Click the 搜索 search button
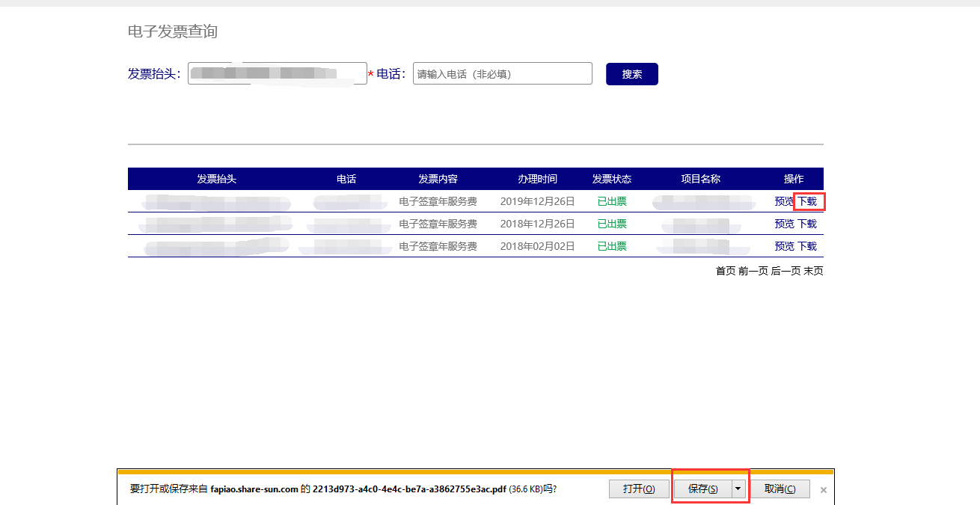This screenshot has height=505, width=980. click(x=631, y=74)
